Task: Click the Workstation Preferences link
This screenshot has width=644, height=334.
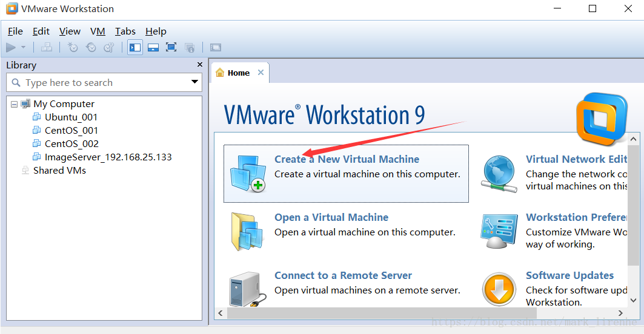Action: pyautogui.click(x=576, y=217)
